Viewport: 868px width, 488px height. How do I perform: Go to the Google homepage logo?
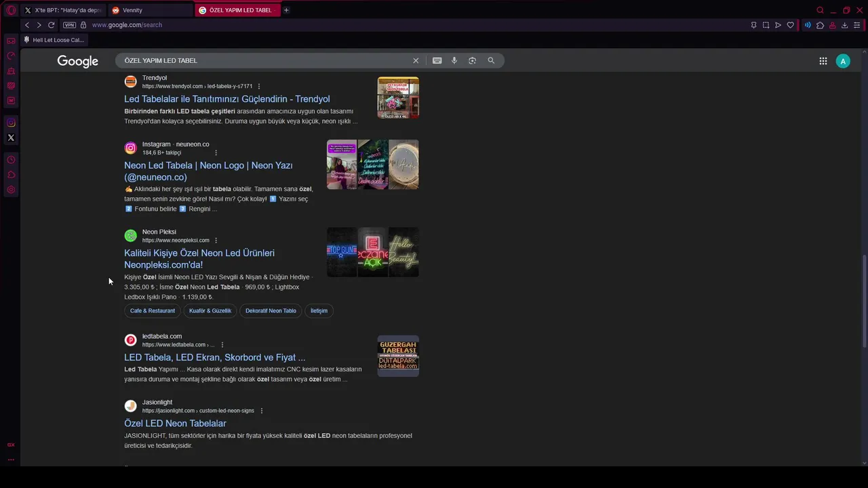[x=78, y=61]
